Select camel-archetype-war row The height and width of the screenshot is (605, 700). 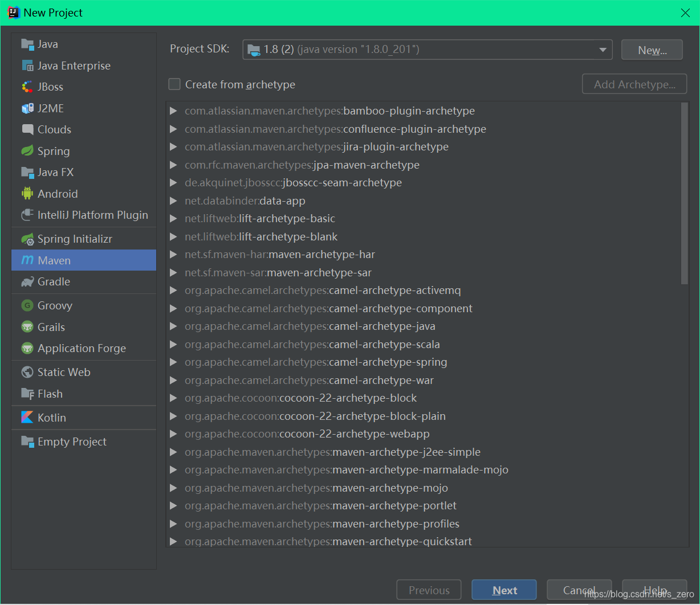coord(427,380)
